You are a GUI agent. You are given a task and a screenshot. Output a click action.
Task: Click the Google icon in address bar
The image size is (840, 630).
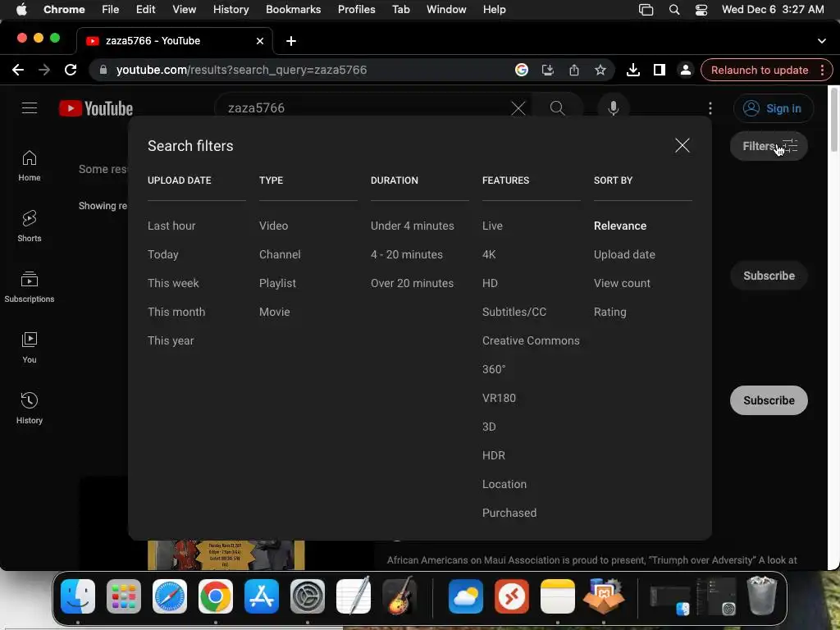[521, 71]
